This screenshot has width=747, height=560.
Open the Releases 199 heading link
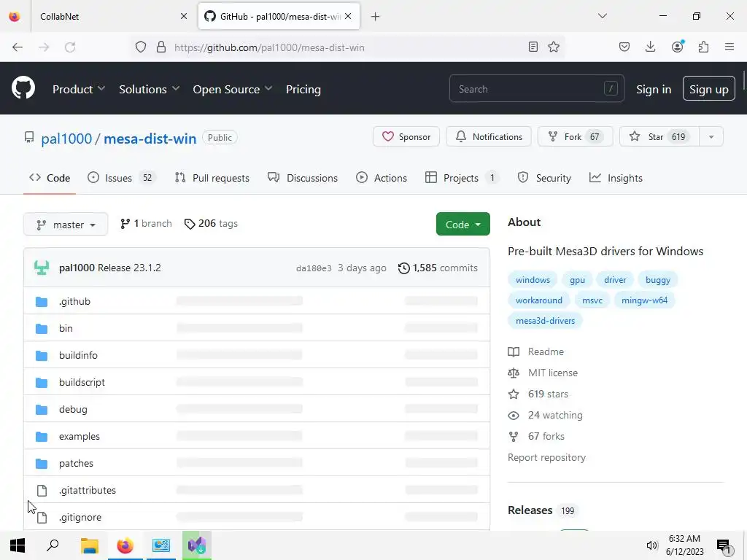click(541, 510)
